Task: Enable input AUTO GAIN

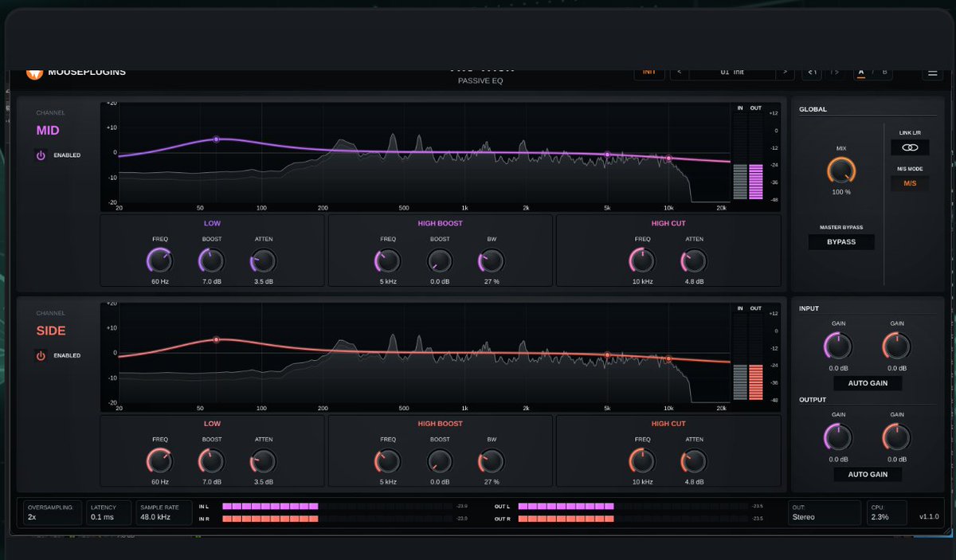Action: 868,383
